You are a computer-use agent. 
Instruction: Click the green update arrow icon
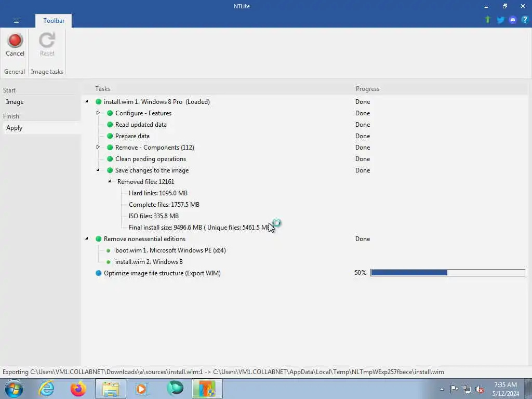[x=488, y=20]
